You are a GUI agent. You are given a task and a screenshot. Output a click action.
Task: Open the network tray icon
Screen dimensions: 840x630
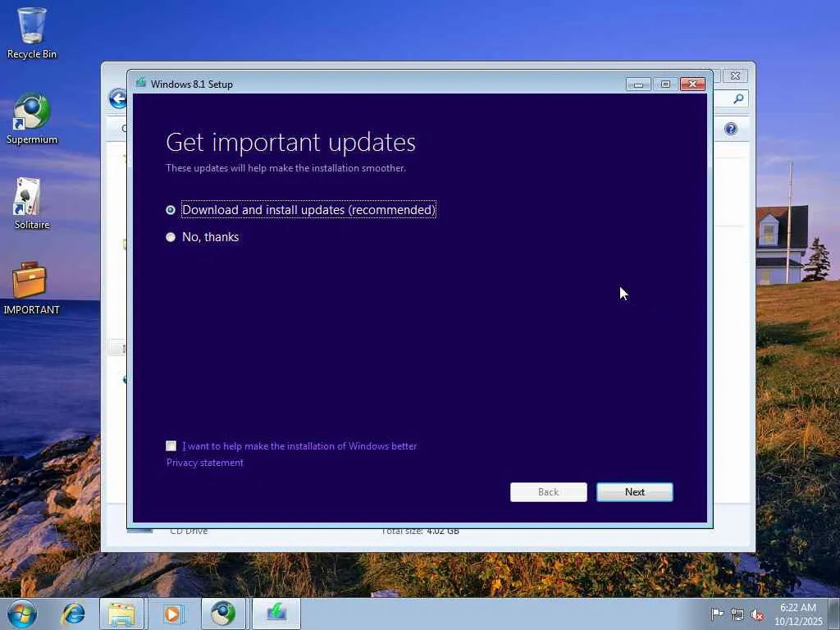pyautogui.click(x=737, y=614)
